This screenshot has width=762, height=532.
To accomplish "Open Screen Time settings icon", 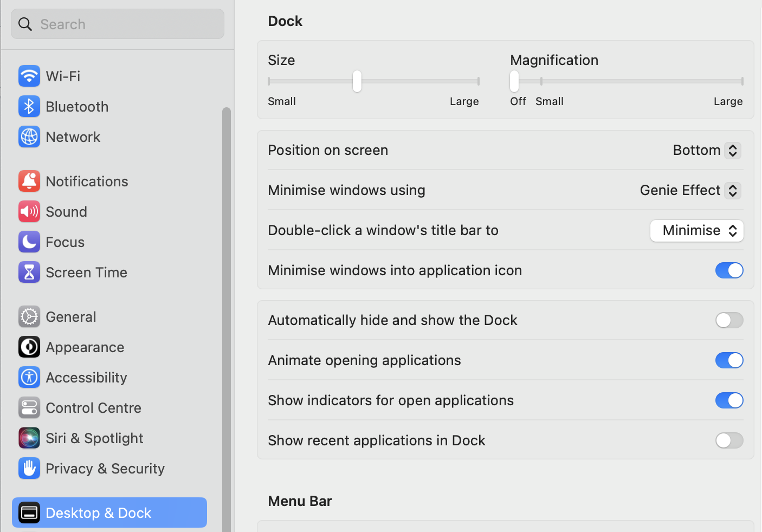I will [x=29, y=272].
